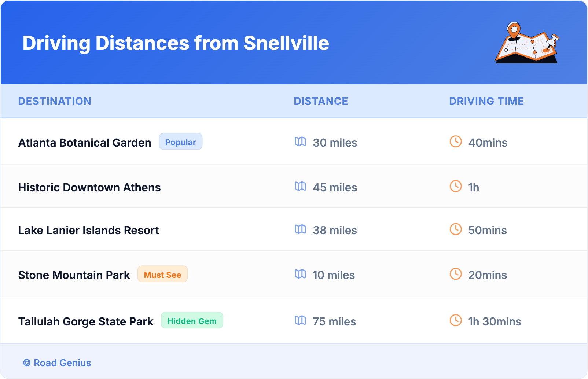Click the Distance column header
This screenshot has width=588, height=379.
321,101
